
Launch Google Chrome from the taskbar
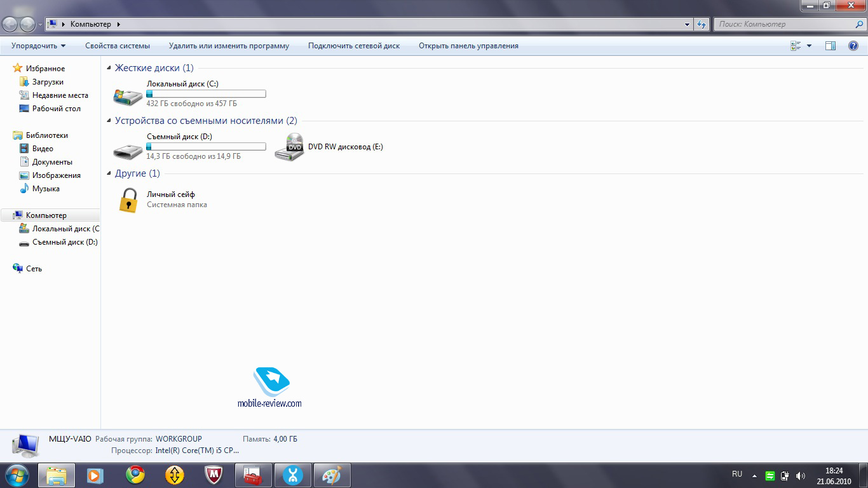pos(135,475)
